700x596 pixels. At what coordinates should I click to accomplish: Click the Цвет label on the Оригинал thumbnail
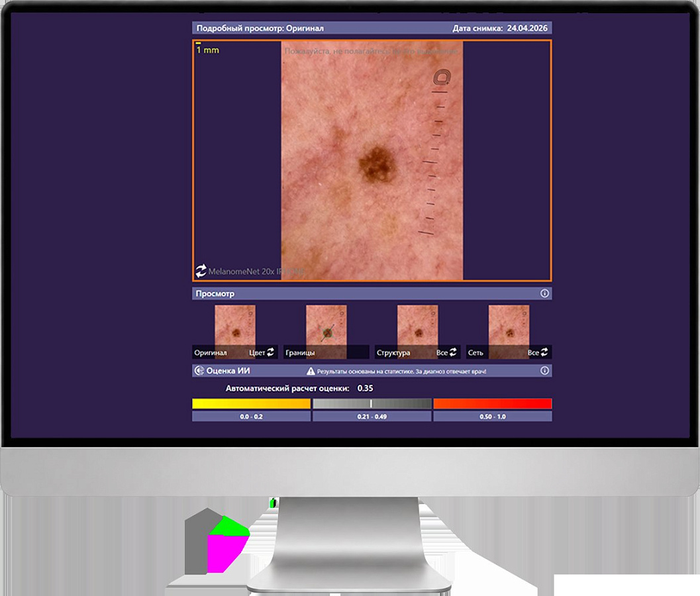tap(257, 353)
